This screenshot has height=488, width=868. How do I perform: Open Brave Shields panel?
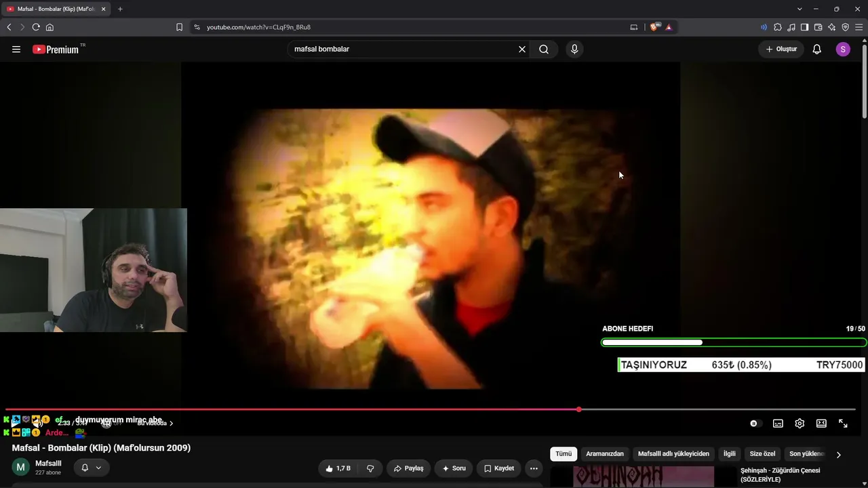click(x=654, y=27)
